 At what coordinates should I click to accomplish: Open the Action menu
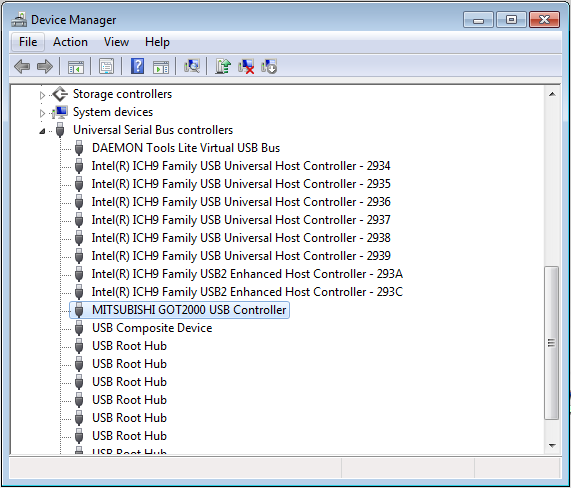point(70,42)
